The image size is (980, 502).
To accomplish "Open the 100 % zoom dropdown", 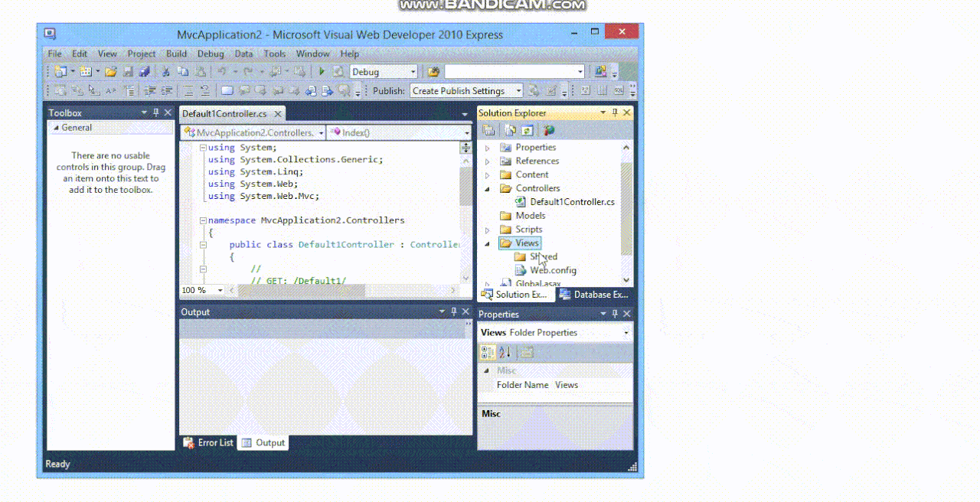I will (220, 290).
